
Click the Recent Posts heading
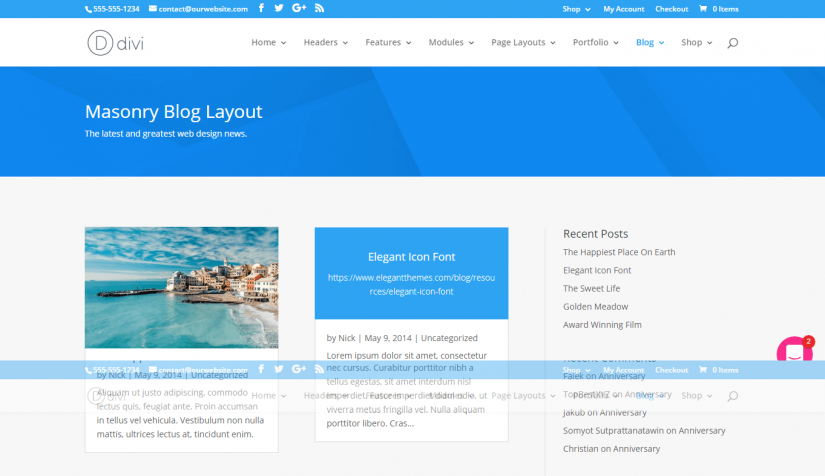point(596,234)
